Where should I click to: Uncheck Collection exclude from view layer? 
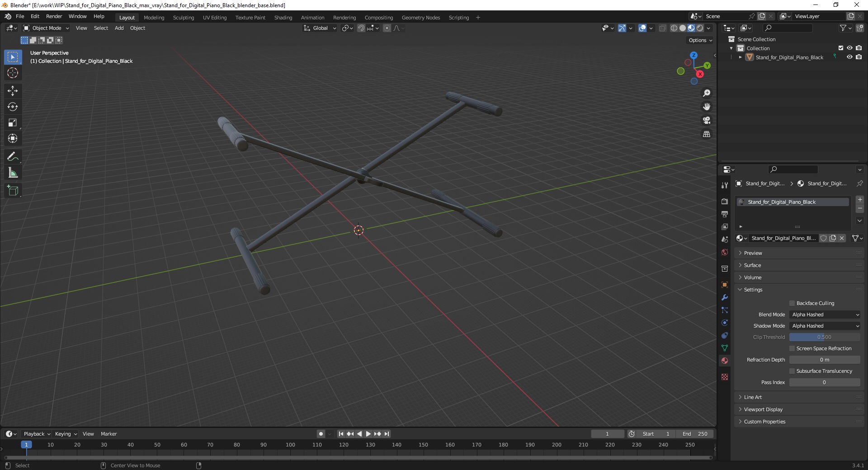tap(841, 48)
